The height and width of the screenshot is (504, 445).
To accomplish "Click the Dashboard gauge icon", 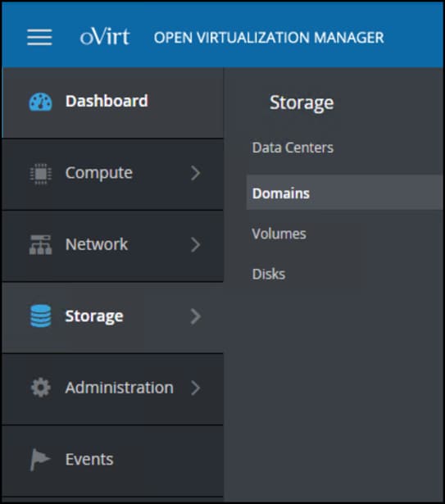I will click(x=40, y=102).
